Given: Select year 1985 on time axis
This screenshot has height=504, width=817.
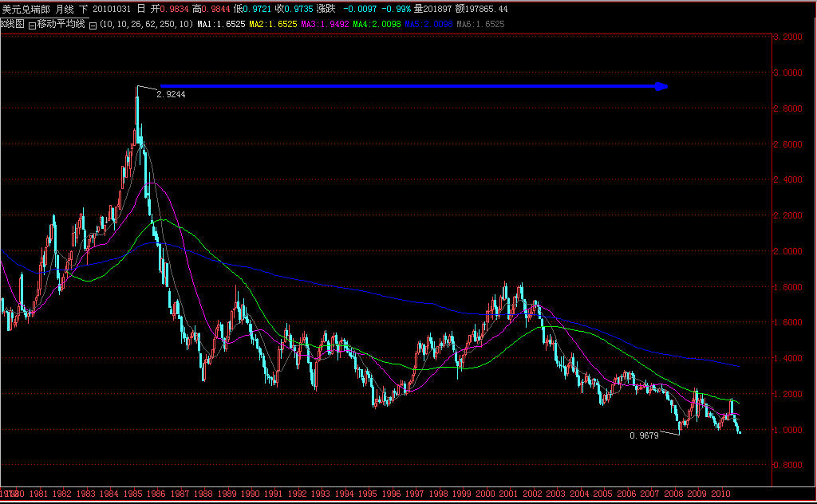Looking at the screenshot, I should pos(132,494).
